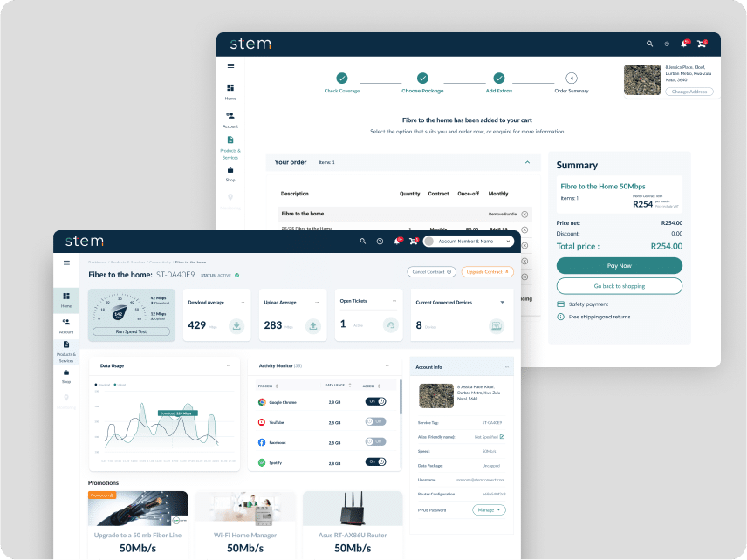Click the Asus RT-AX86U Router promotion image

point(353,508)
